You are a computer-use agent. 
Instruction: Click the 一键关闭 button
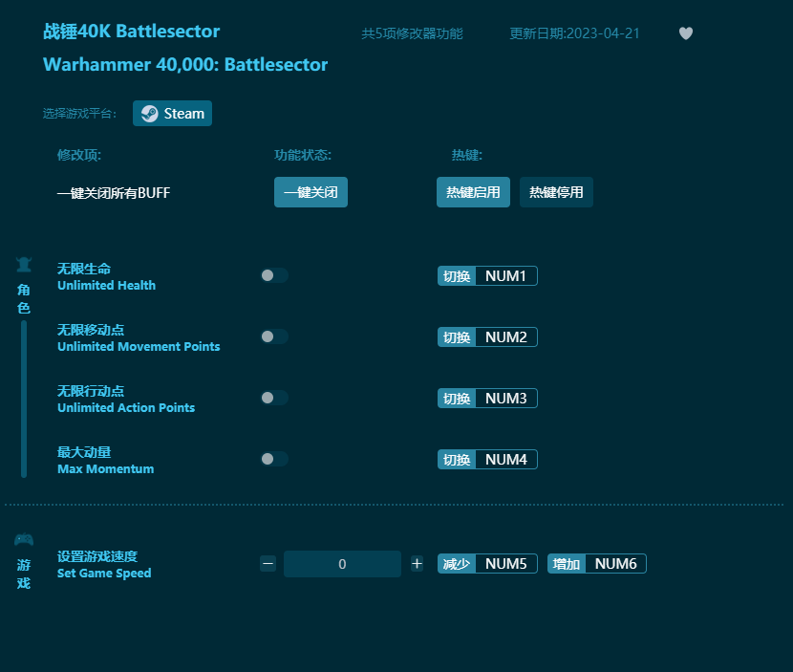(x=311, y=192)
